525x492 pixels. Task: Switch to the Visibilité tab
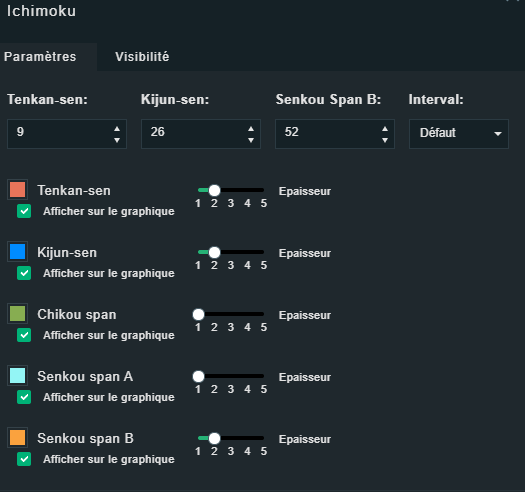coord(142,57)
